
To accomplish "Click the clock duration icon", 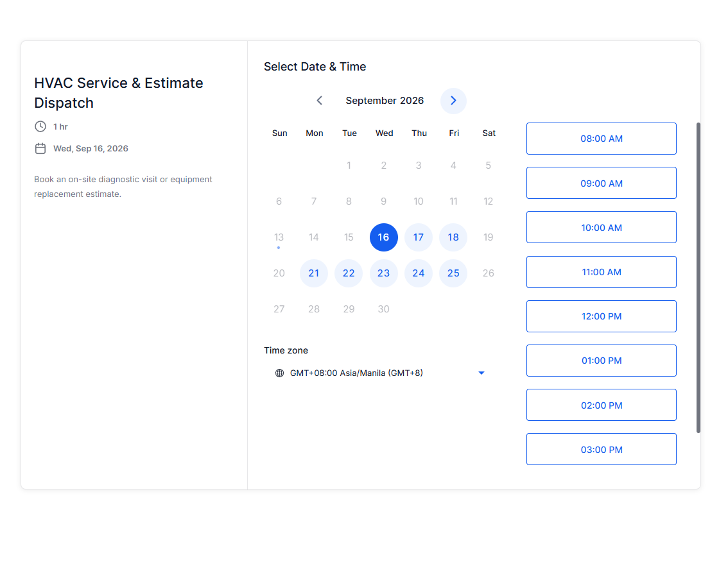I will [x=40, y=126].
